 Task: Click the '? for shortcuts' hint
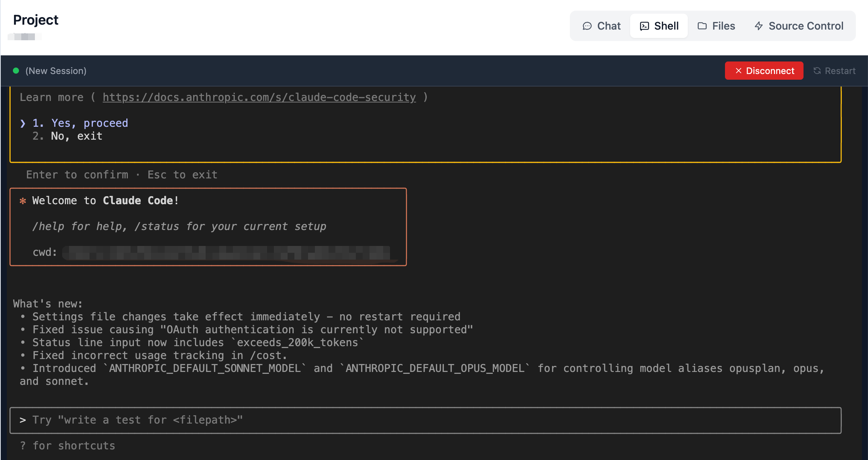click(68, 446)
